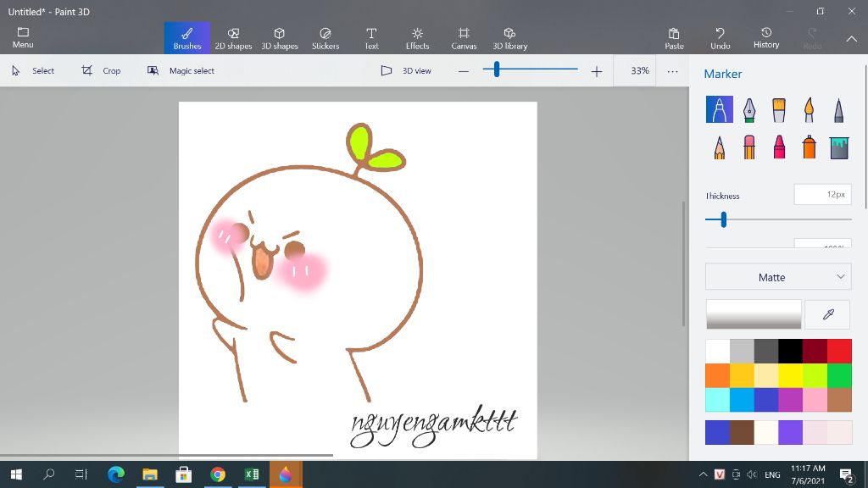Undo the last action
The image size is (868, 488).
[721, 38]
